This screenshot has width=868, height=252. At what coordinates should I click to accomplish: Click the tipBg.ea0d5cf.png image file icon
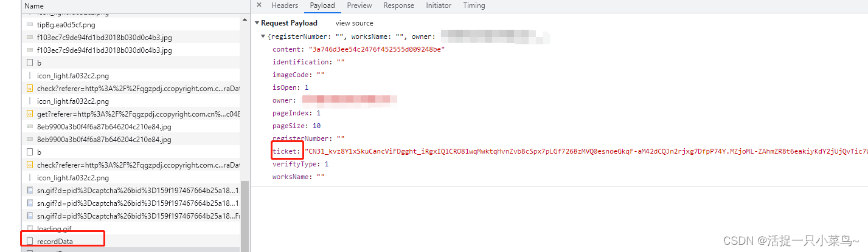click(x=30, y=25)
